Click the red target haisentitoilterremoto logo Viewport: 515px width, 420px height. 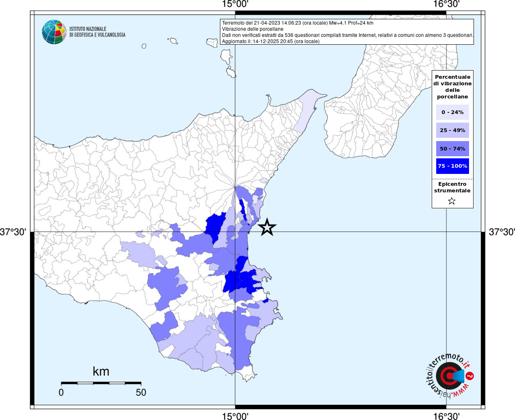point(449,376)
